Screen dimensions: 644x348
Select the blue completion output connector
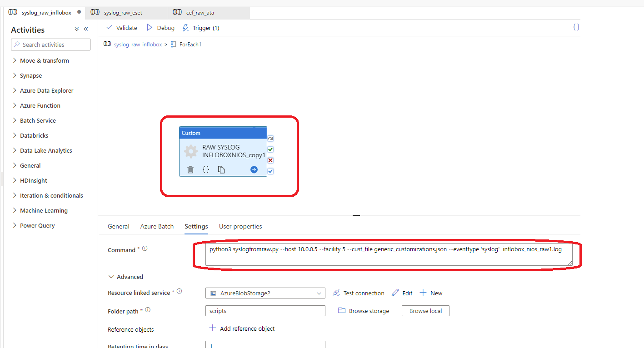(x=270, y=171)
